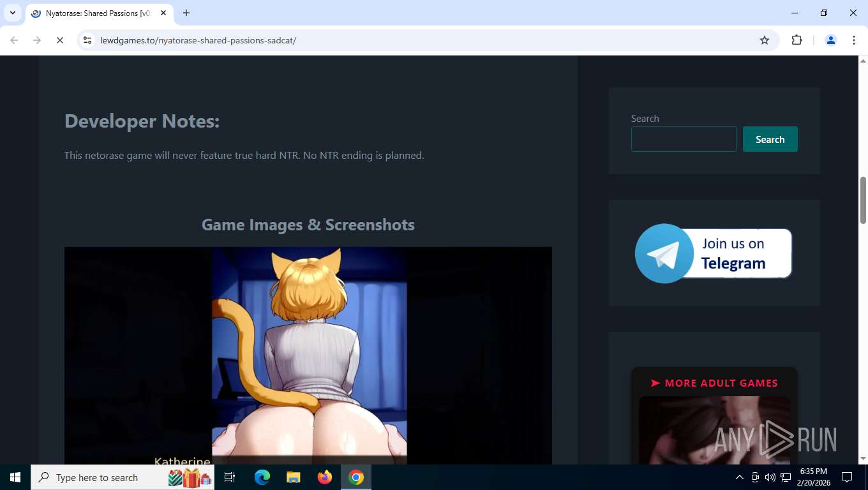Stop loading the page in Chrome
Screen dimensions: 868x490
point(59,40)
